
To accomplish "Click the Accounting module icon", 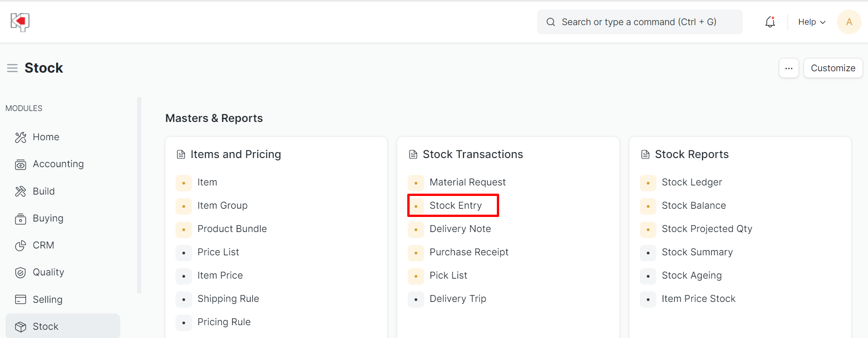I will coord(21,164).
